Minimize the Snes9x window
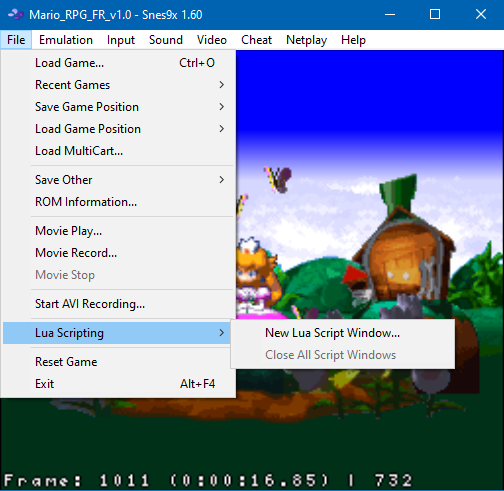The image size is (504, 491). pos(390,15)
